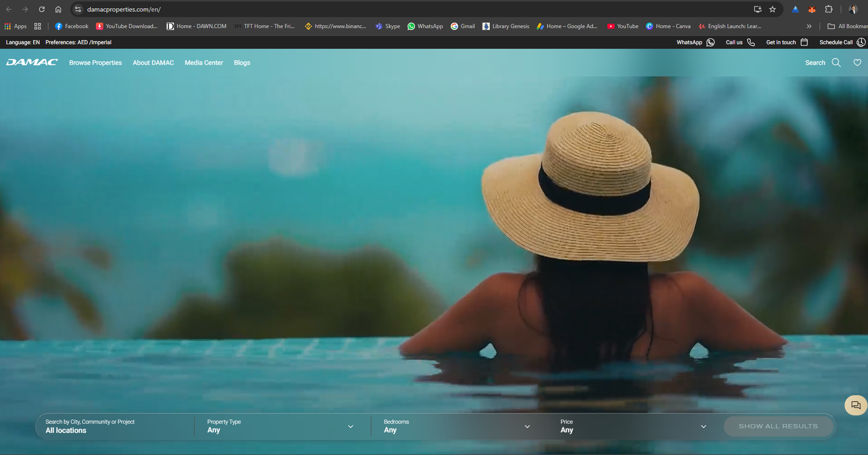Open the Extensions puzzle menu
Image resolution: width=868 pixels, height=455 pixels.
[829, 9]
